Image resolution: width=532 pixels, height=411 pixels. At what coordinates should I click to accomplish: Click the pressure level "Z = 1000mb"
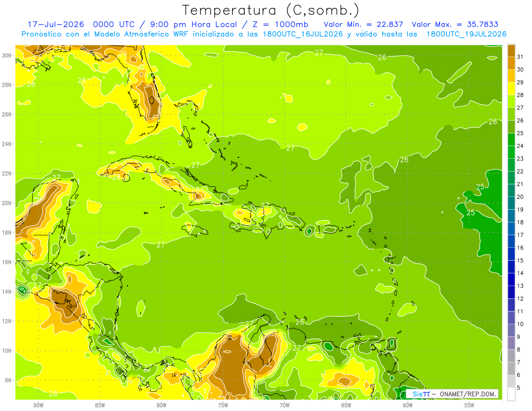pos(282,24)
